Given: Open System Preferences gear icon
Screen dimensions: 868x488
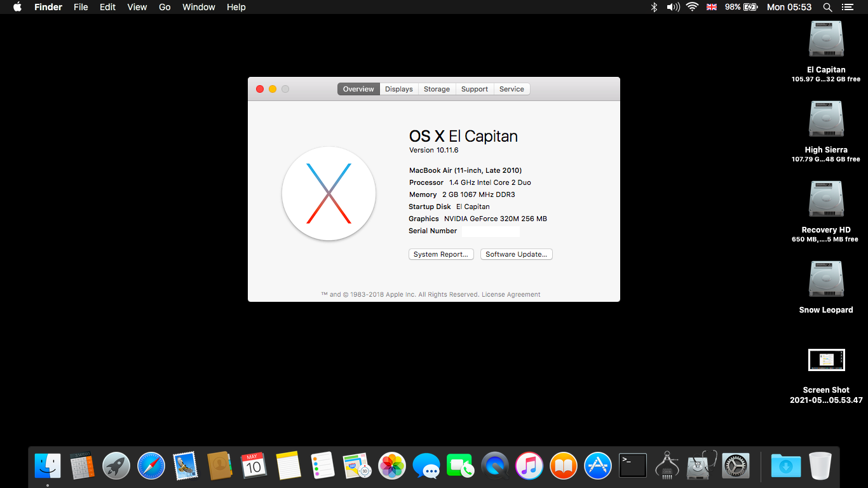Looking at the screenshot, I should coord(736,466).
